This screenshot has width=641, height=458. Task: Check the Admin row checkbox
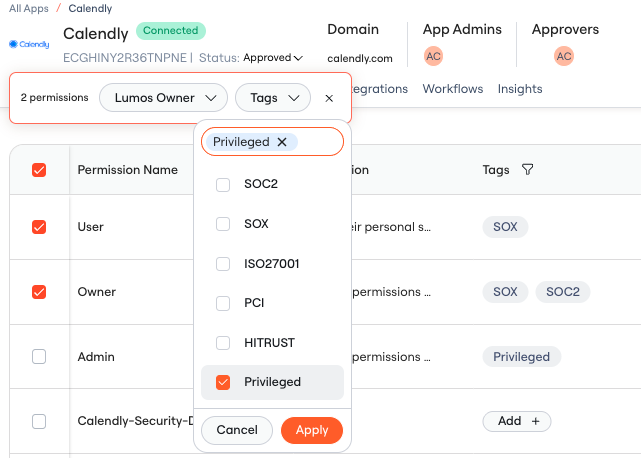(39, 357)
